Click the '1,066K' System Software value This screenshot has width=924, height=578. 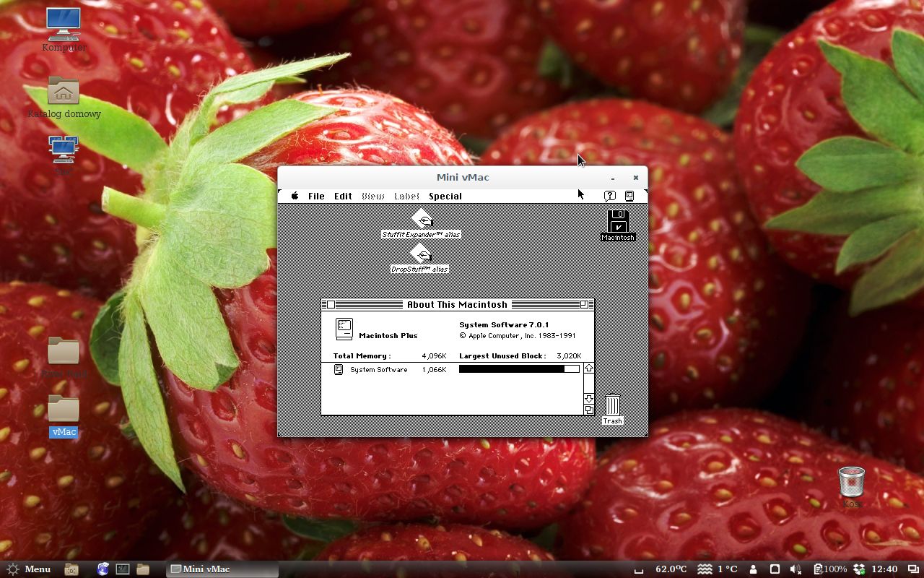(x=434, y=369)
